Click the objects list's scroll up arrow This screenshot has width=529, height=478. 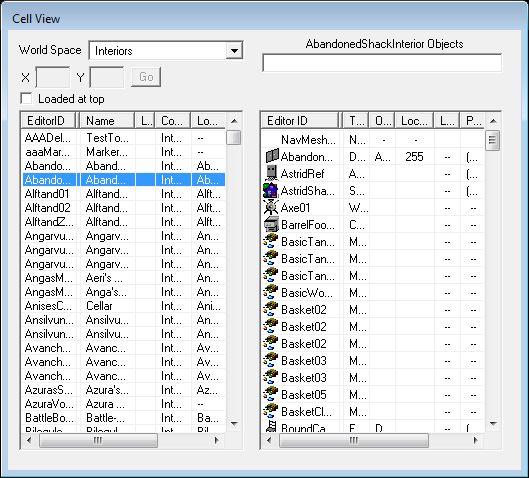click(493, 121)
